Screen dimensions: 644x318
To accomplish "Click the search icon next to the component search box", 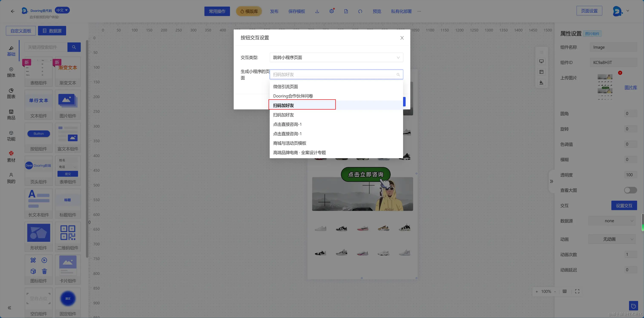I will (x=74, y=47).
